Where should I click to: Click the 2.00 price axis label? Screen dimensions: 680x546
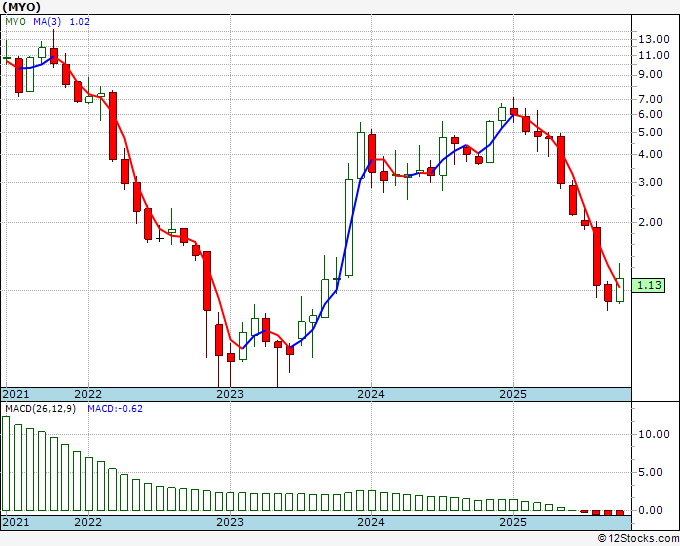pos(651,223)
